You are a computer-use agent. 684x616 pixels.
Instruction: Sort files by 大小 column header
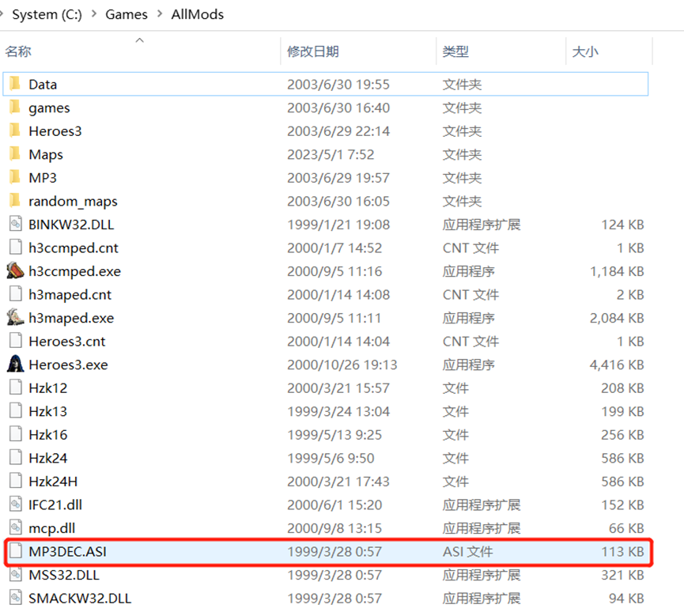[585, 51]
